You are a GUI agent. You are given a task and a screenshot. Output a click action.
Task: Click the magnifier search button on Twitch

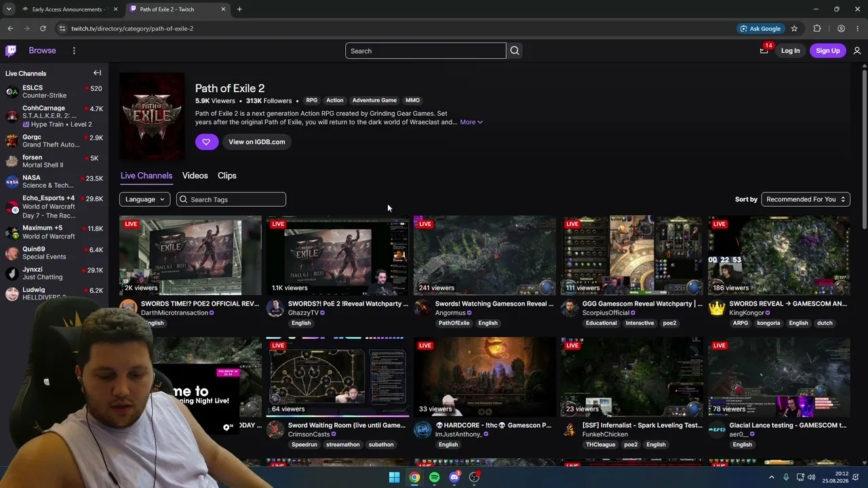point(515,51)
